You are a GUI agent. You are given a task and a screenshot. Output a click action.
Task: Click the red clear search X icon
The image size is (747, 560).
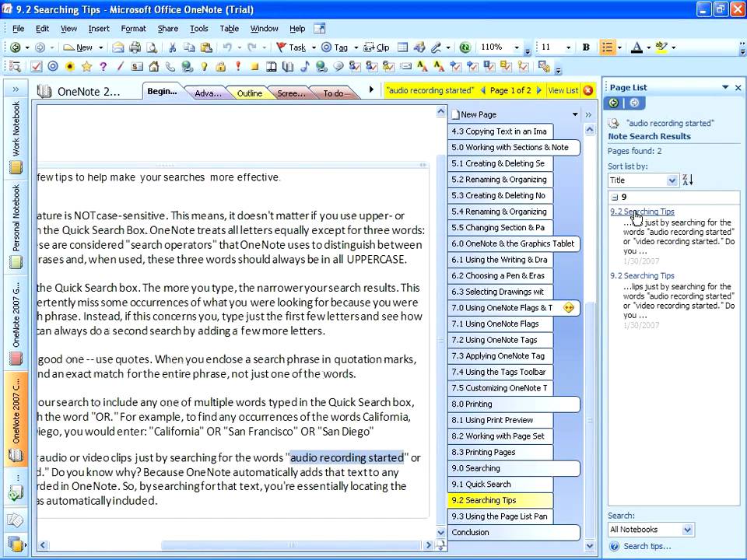[x=588, y=90]
